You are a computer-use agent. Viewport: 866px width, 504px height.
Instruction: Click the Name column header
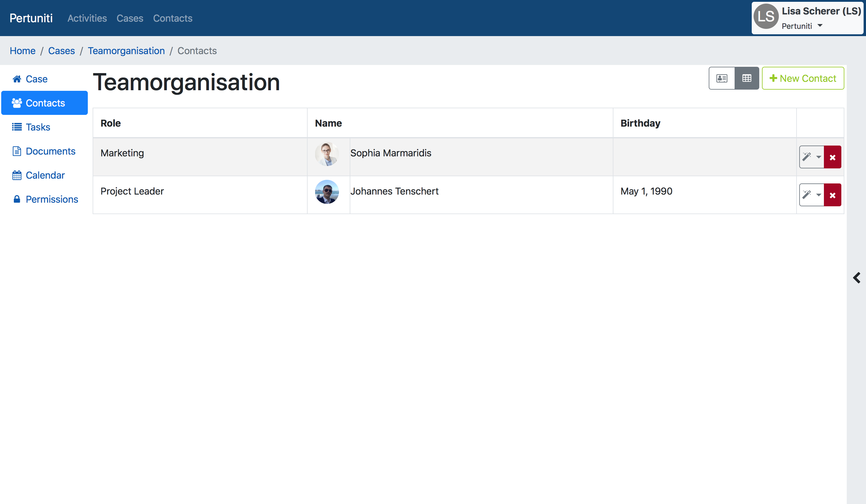pyautogui.click(x=460, y=123)
